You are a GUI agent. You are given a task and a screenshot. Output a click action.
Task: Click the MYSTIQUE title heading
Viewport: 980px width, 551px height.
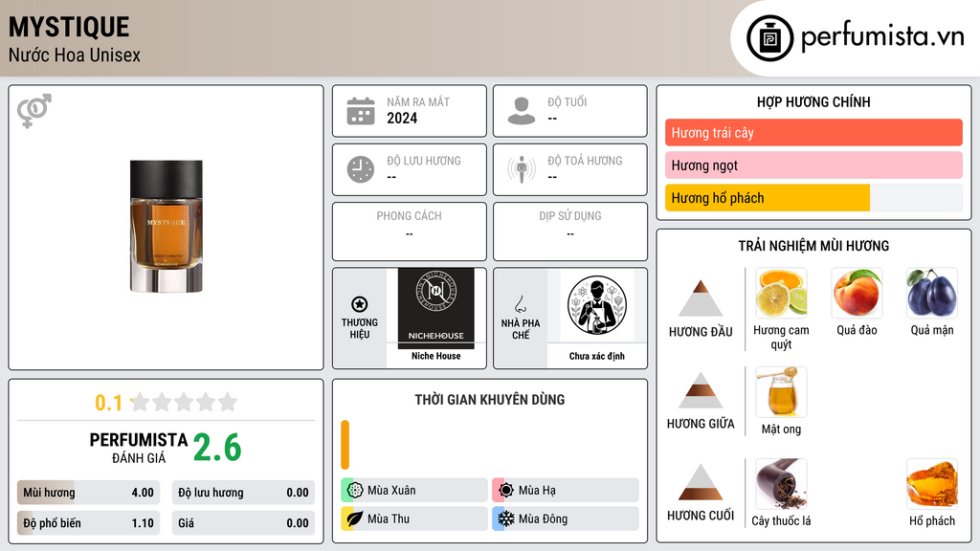pyautogui.click(x=69, y=27)
